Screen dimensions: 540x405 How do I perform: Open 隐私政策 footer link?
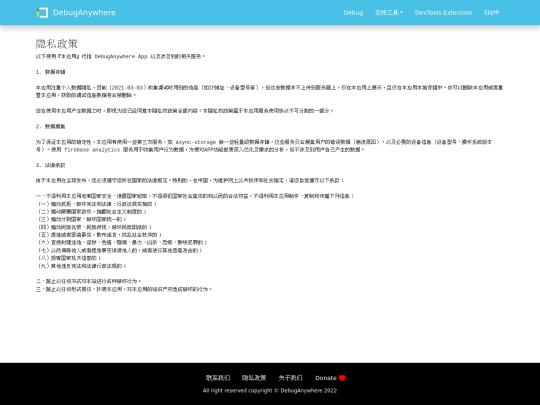tap(254, 378)
